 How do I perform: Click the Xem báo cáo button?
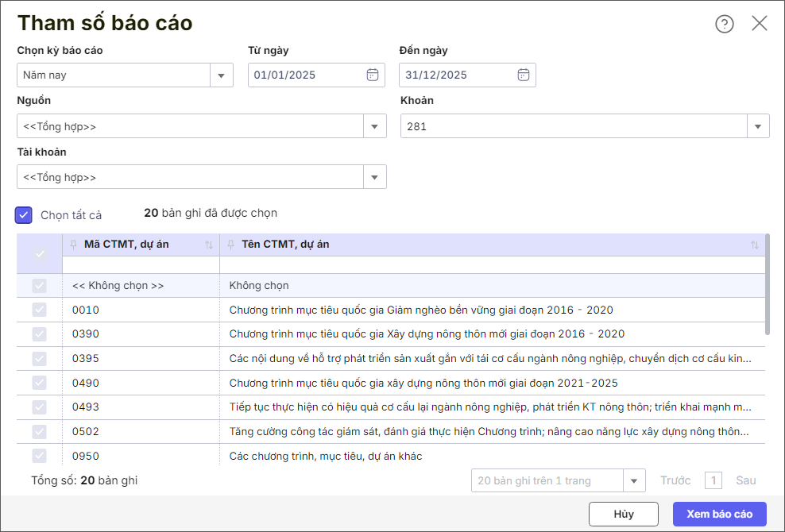719,514
